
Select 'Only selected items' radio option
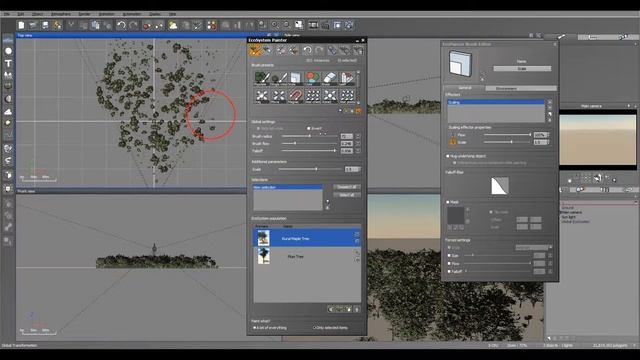[x=315, y=328]
